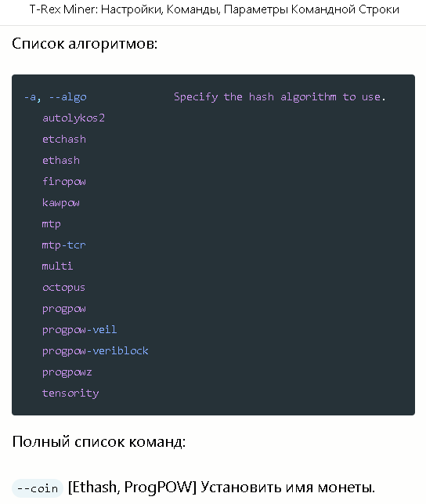The height and width of the screenshot is (504, 426).
Task: Click the kawpow algorithm name
Action: coord(61,202)
